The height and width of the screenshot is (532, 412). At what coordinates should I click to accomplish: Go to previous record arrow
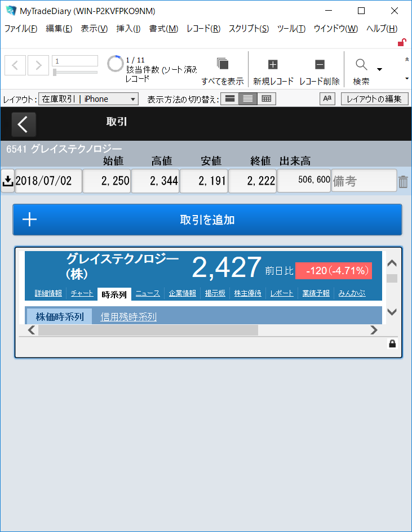click(15, 65)
